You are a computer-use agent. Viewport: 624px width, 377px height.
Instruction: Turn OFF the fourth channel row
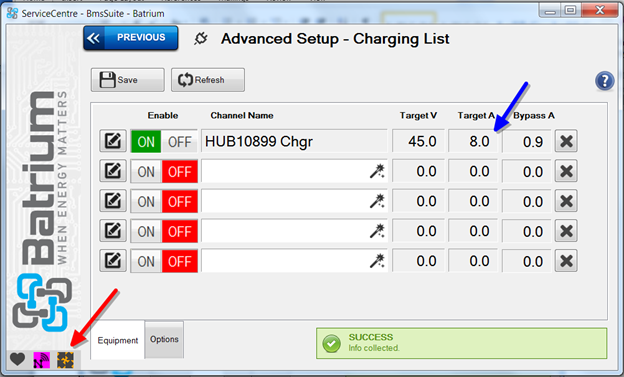pyautogui.click(x=180, y=231)
